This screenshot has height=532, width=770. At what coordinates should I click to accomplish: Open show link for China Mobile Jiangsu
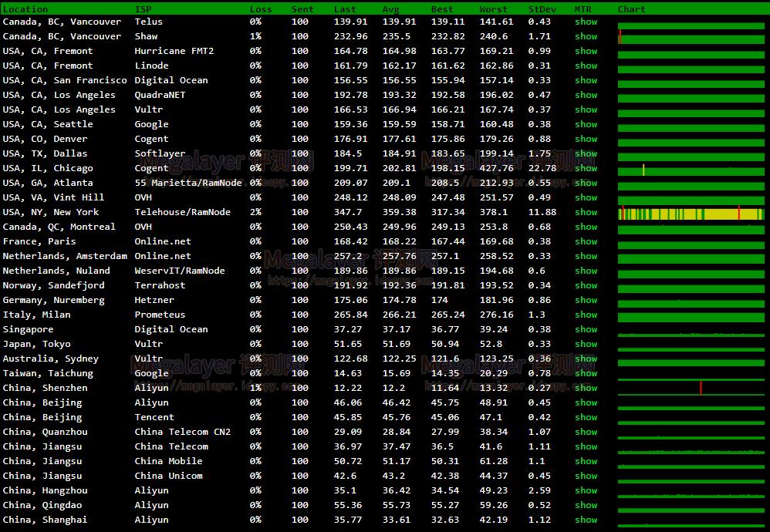tap(586, 461)
